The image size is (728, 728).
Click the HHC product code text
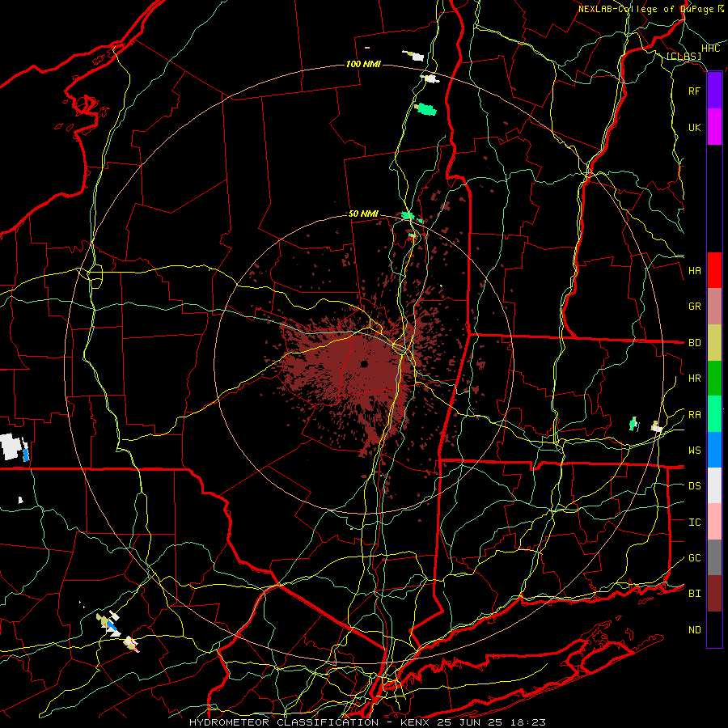coord(710,49)
